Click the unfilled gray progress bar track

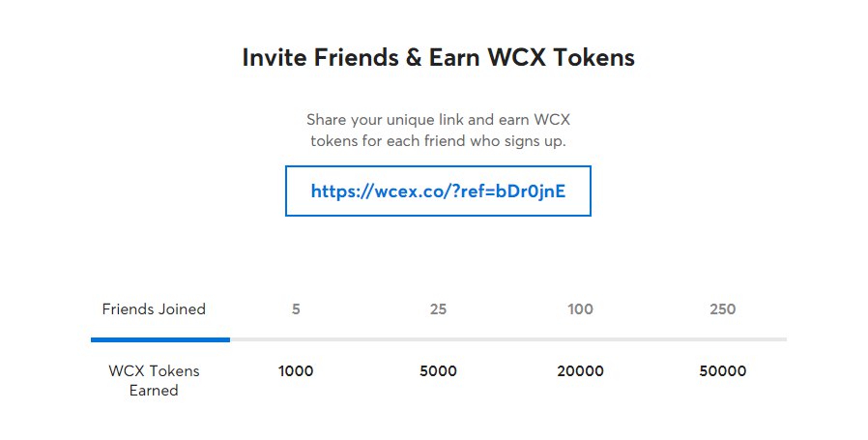[x=508, y=339]
